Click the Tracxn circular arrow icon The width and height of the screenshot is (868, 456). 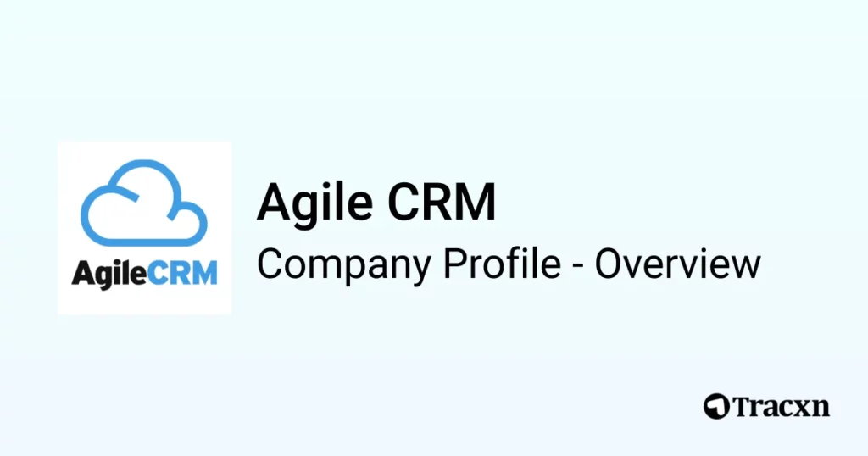[x=716, y=407]
